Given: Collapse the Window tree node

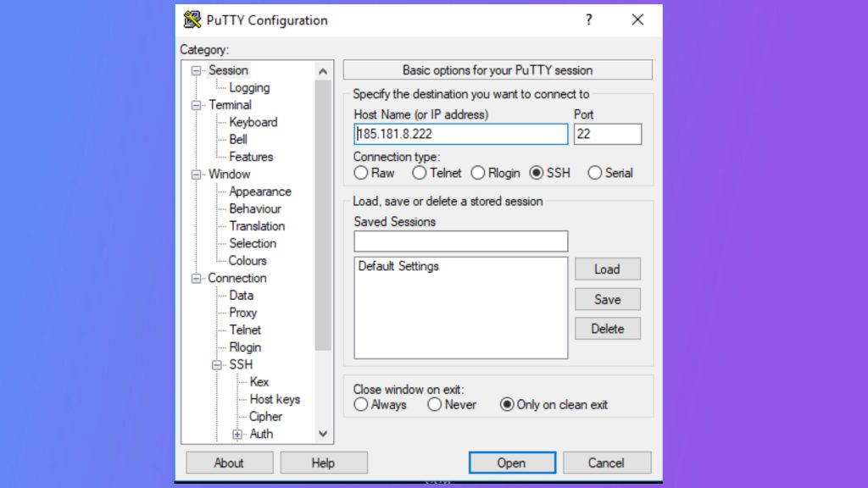Looking at the screenshot, I should (196, 175).
